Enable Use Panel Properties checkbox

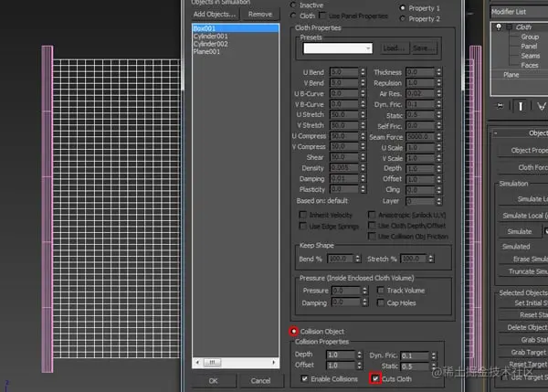[322, 16]
